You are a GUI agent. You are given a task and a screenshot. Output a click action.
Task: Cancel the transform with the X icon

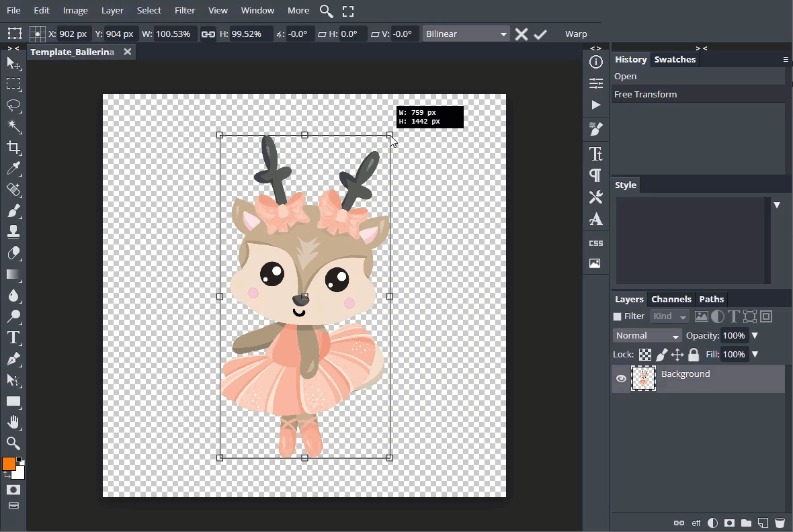(x=521, y=34)
